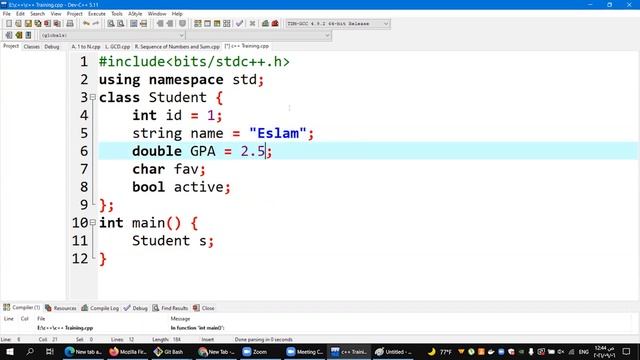Click the Goto Bookmark icon in second row
Image resolution: width=640 pixels, height=360 pixels.
(x=29, y=35)
